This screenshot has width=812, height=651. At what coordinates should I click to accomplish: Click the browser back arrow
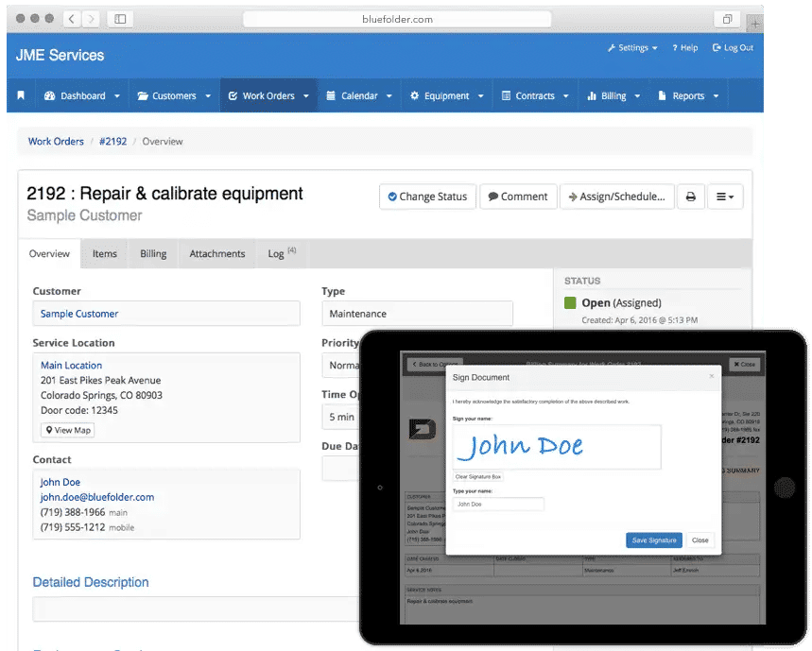tap(72, 19)
